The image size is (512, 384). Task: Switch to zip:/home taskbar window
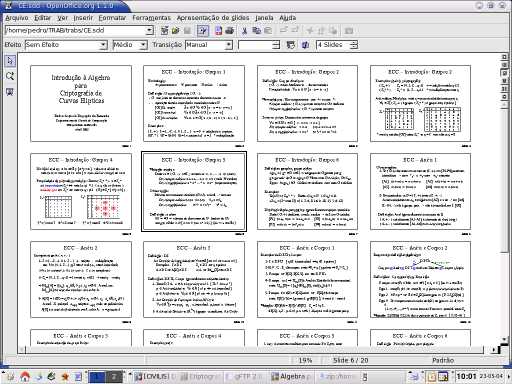pyautogui.click(x=337, y=377)
